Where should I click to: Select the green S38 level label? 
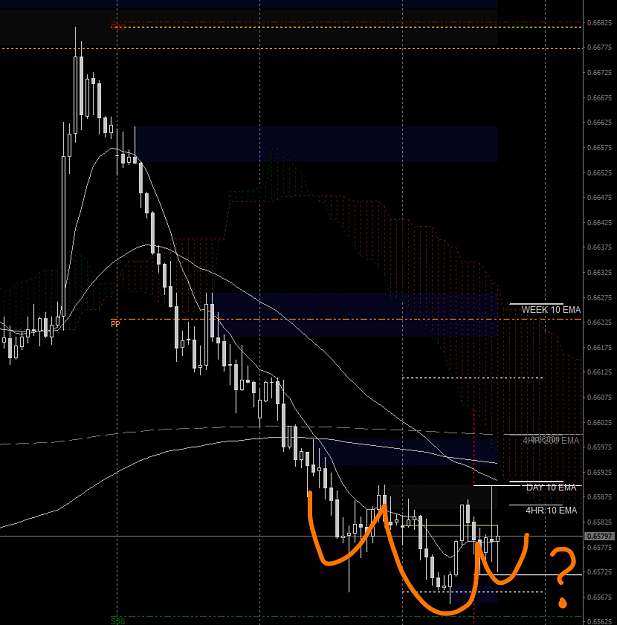coord(118,621)
